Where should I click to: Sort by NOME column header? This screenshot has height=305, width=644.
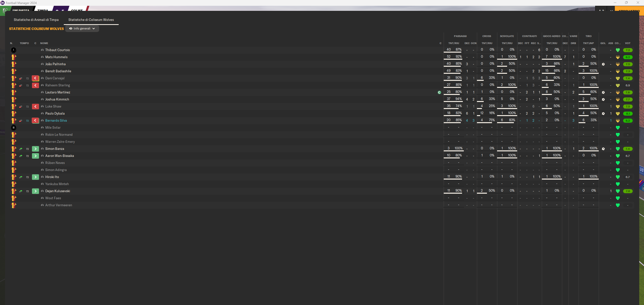pyautogui.click(x=44, y=43)
